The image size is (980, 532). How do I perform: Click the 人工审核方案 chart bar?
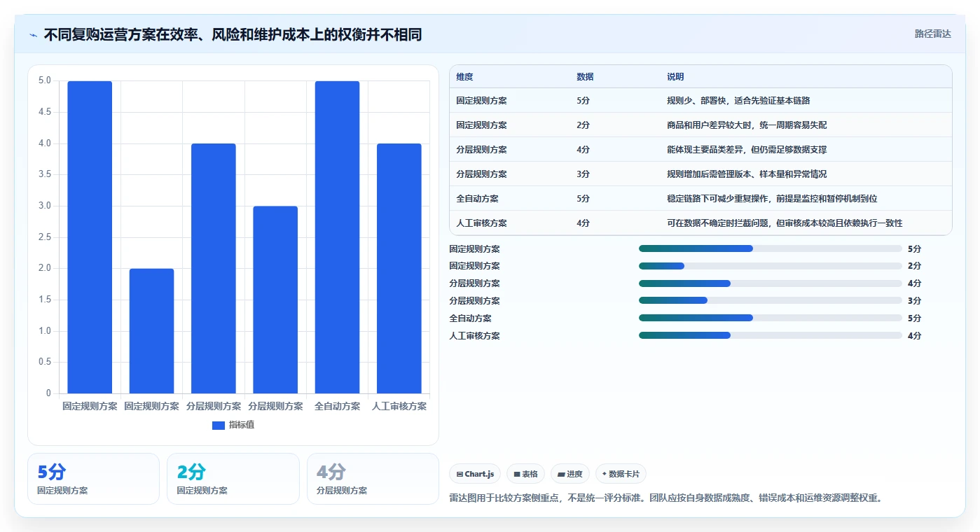(x=399, y=269)
